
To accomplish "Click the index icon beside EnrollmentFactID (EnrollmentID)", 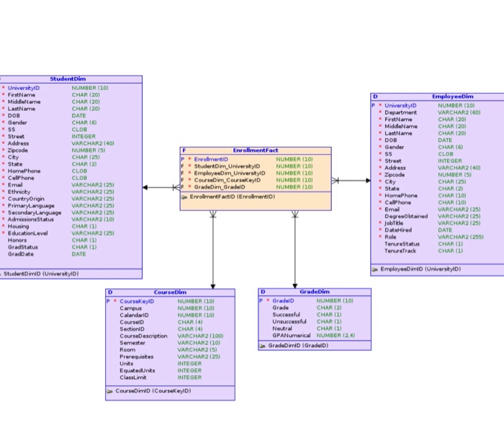I will point(184,197).
